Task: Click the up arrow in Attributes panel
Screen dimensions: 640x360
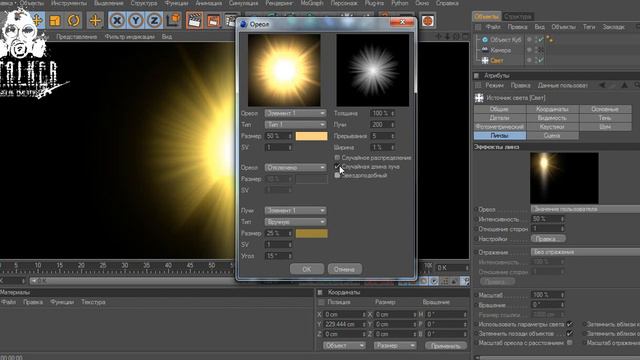Action: (x=624, y=85)
